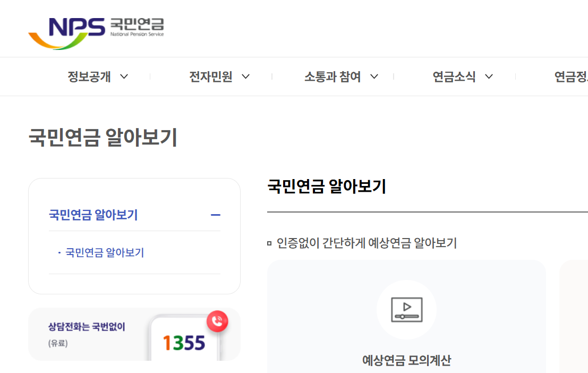
Task: Open the 전자민원 menu
Action: pos(211,77)
